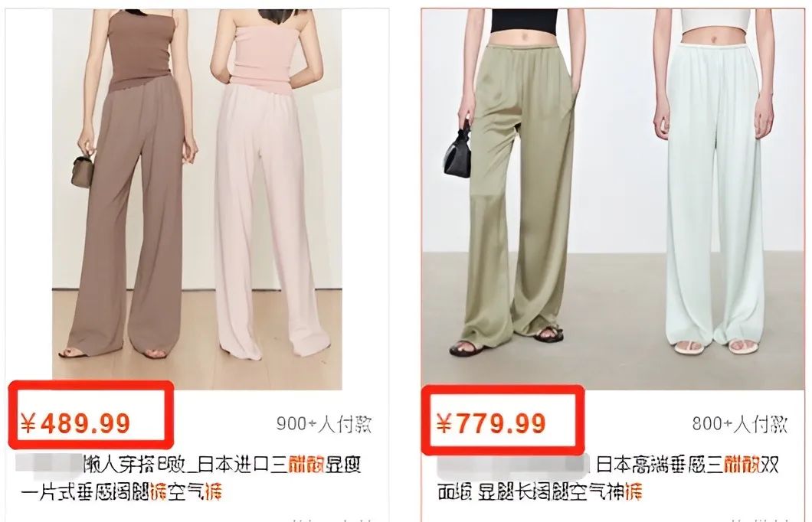
Task: Click the blurred shop name on left listing
Action: (49, 464)
